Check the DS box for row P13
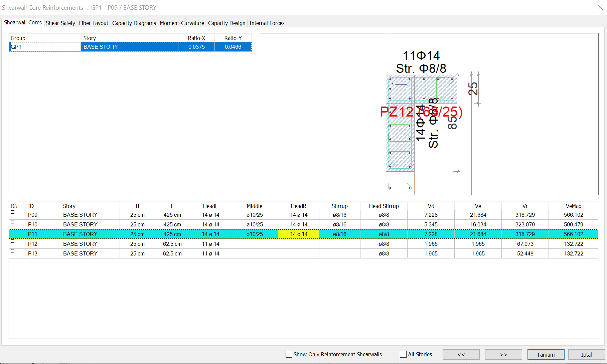Image resolution: width=607 pixels, height=364 pixels. [13, 251]
